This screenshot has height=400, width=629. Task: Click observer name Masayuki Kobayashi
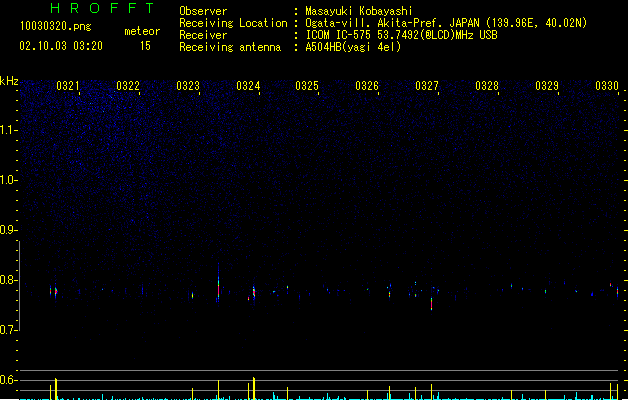click(359, 11)
